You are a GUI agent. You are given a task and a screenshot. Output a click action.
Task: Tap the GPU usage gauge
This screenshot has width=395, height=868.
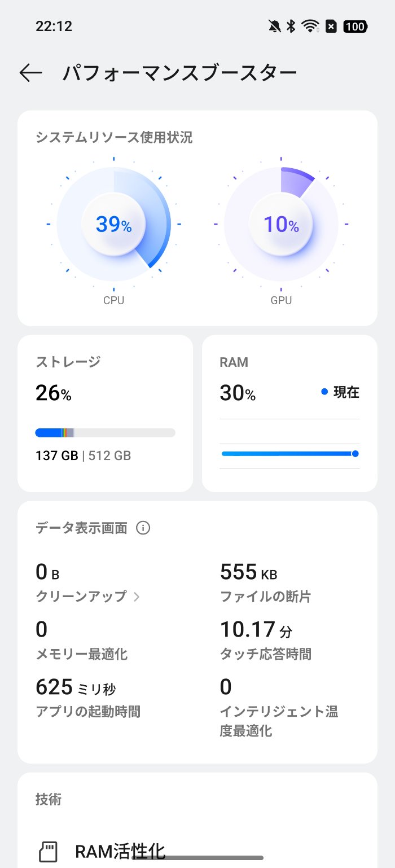281,225
